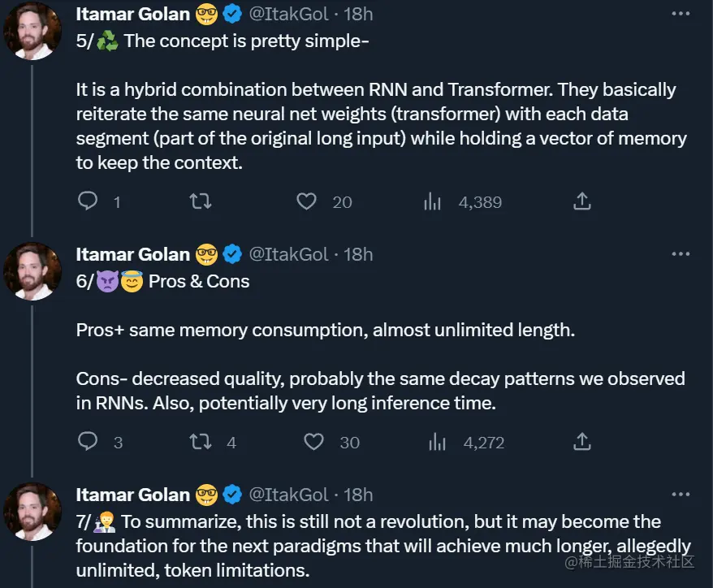
Task: Open more options on the 7/ tweet
Action: pyautogui.click(x=681, y=495)
